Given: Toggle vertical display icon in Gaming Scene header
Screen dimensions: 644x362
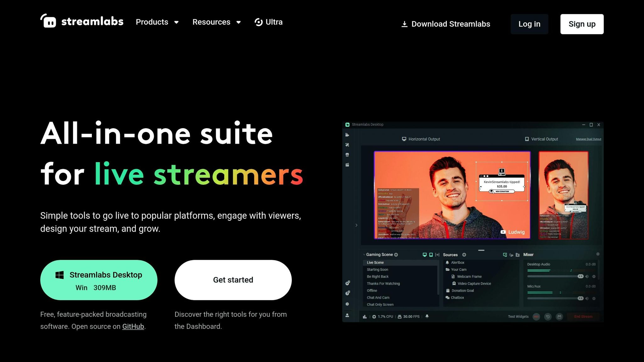Looking at the screenshot, I should [x=431, y=255].
